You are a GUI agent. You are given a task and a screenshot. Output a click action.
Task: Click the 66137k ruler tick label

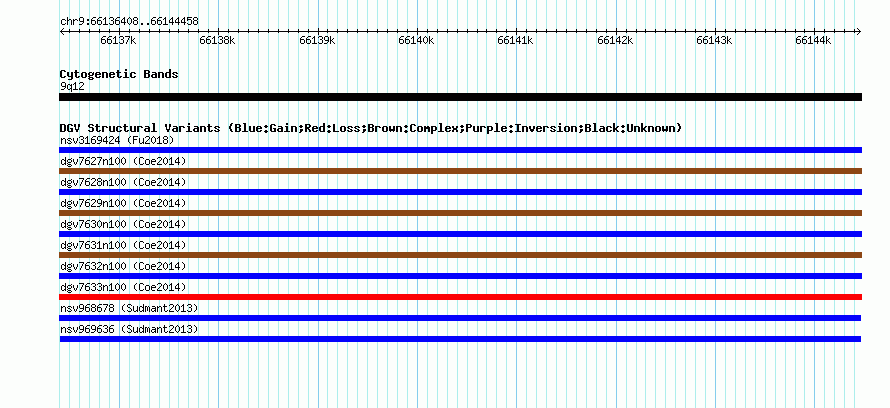point(118,40)
